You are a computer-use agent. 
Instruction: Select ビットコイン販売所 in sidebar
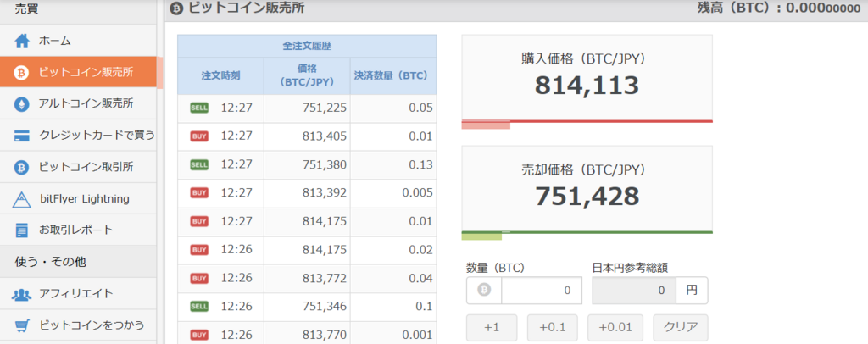click(x=78, y=73)
